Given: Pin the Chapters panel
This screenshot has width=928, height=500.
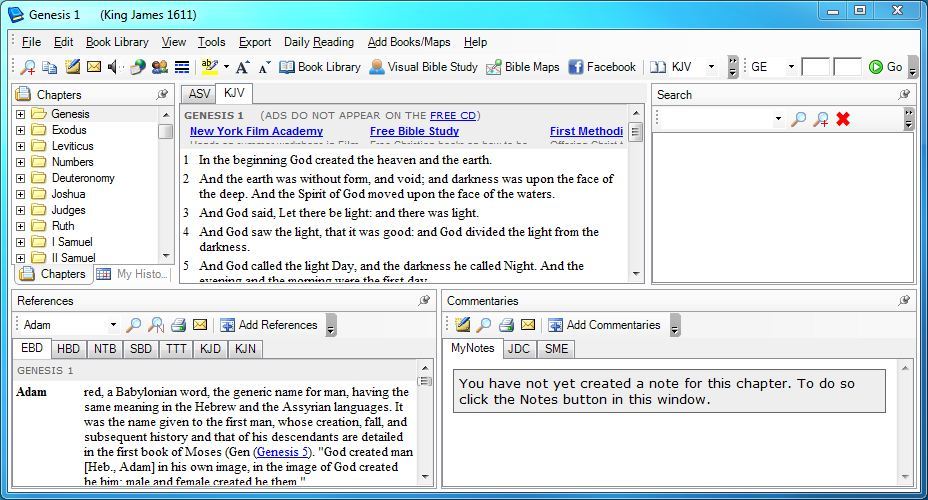Looking at the screenshot, I should (x=162, y=94).
